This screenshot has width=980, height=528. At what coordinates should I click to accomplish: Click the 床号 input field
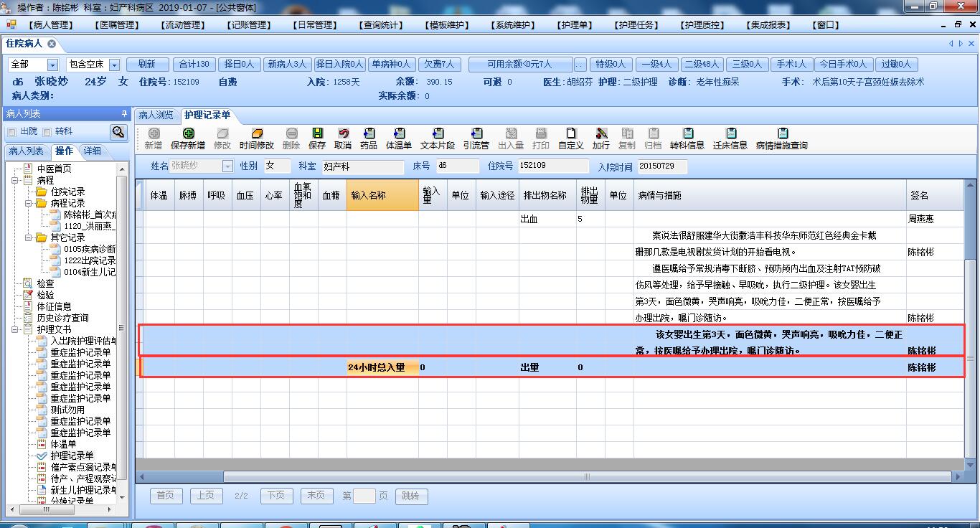(x=457, y=166)
